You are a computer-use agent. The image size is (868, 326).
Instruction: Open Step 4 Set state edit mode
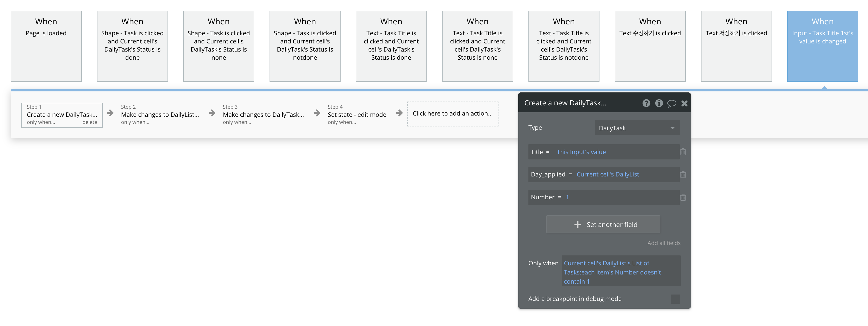(x=357, y=115)
